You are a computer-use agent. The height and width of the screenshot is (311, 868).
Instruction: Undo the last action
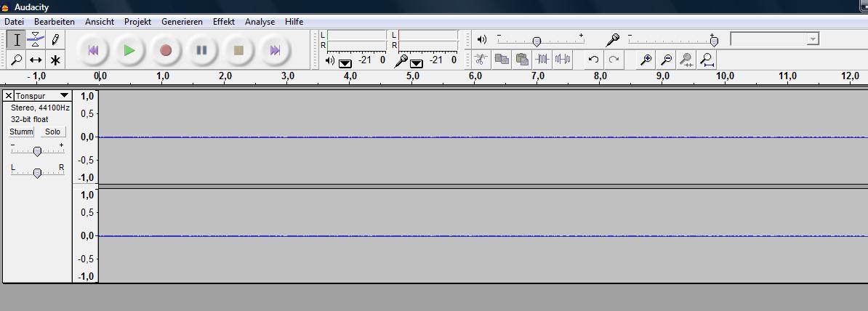point(593,59)
